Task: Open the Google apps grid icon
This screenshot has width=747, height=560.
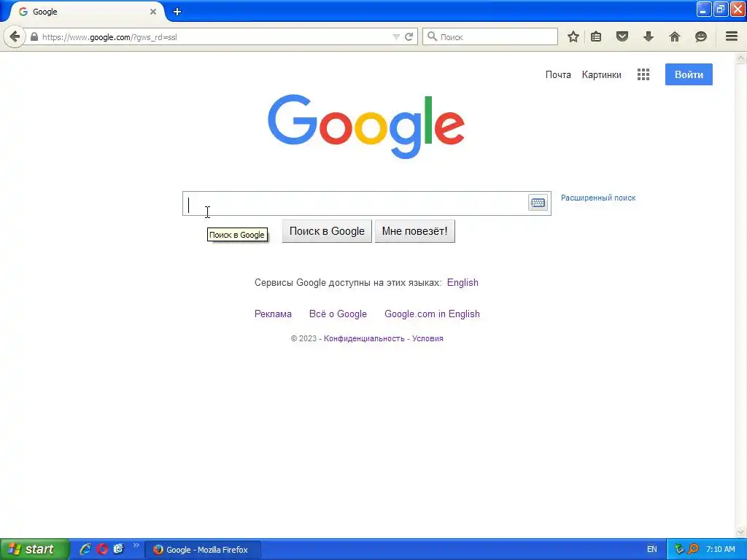Action: pyautogui.click(x=643, y=74)
